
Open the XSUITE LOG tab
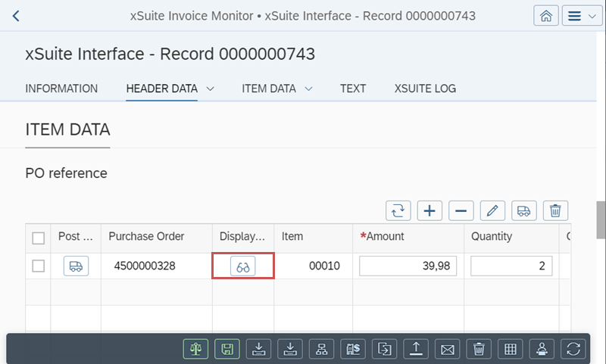[425, 89]
